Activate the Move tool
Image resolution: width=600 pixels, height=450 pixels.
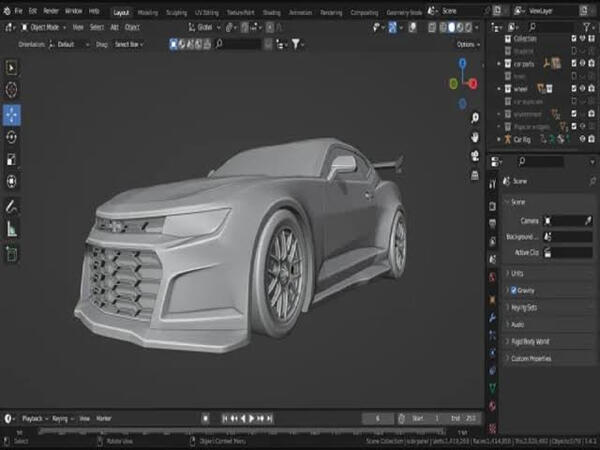(12, 114)
